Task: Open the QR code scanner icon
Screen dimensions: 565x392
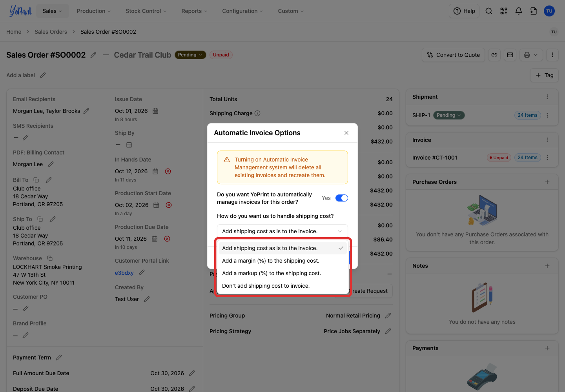Action: click(x=504, y=11)
